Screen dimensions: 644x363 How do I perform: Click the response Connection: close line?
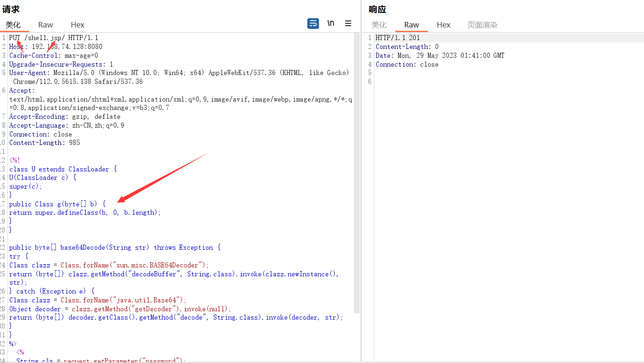pyautogui.click(x=407, y=64)
